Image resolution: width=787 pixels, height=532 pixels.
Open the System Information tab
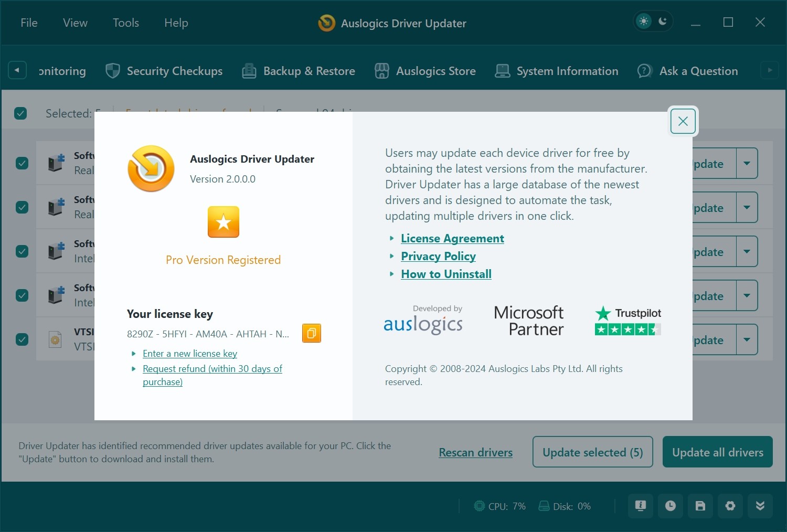coord(557,71)
